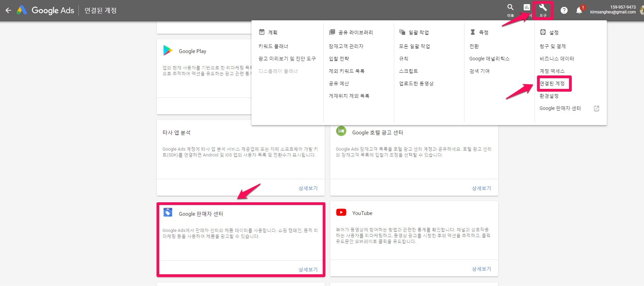Click the back arrow in header

coord(8,10)
